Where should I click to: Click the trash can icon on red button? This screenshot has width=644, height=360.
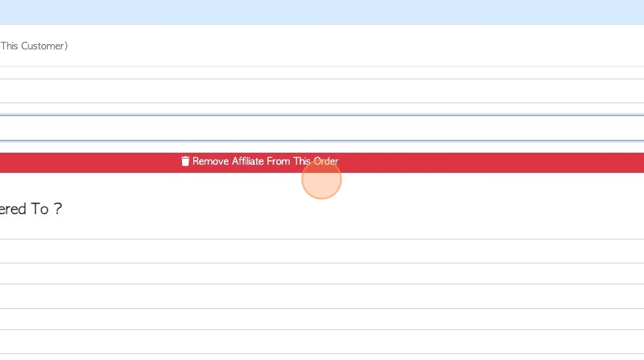click(185, 162)
